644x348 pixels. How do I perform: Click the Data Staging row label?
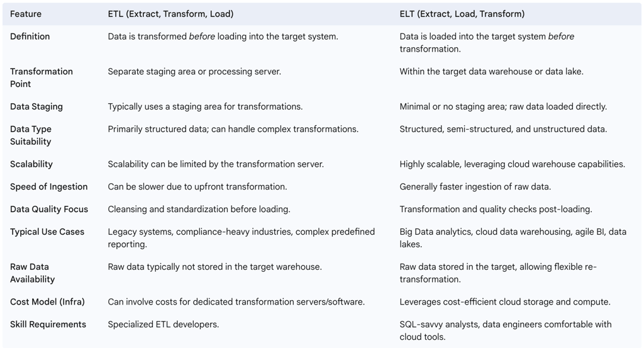pos(36,106)
